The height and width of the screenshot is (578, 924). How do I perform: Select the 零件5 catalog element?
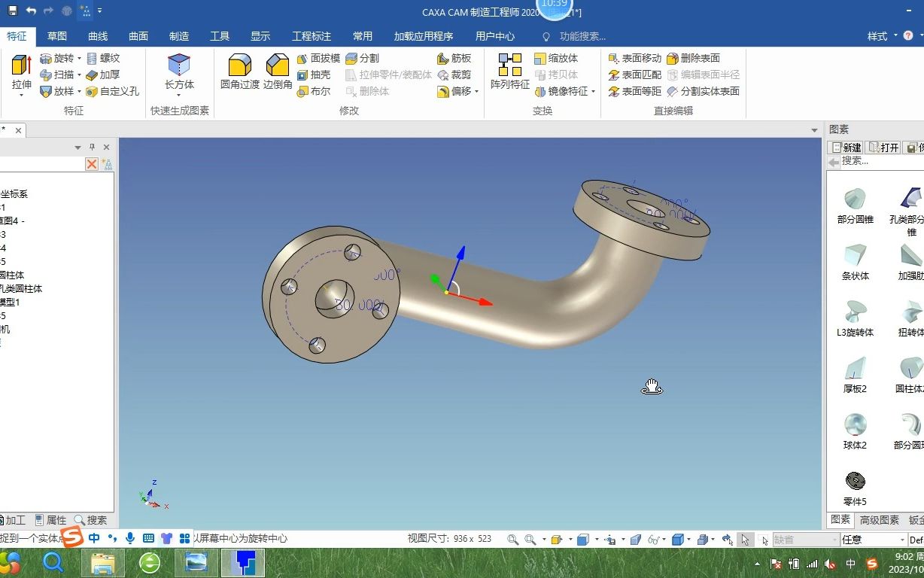click(856, 488)
